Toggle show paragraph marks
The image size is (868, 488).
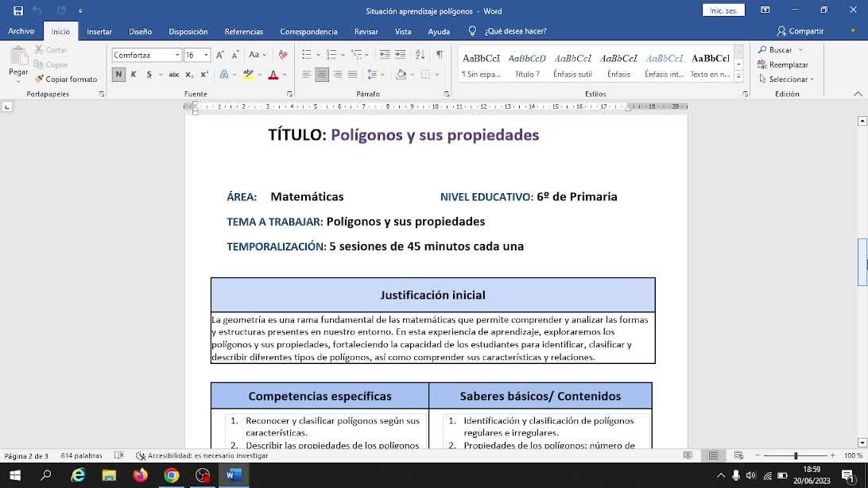point(440,55)
